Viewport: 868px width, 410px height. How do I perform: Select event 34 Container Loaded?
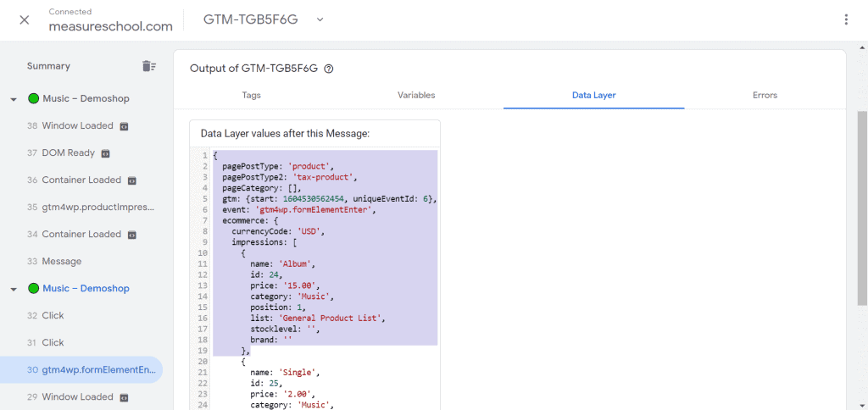point(74,234)
